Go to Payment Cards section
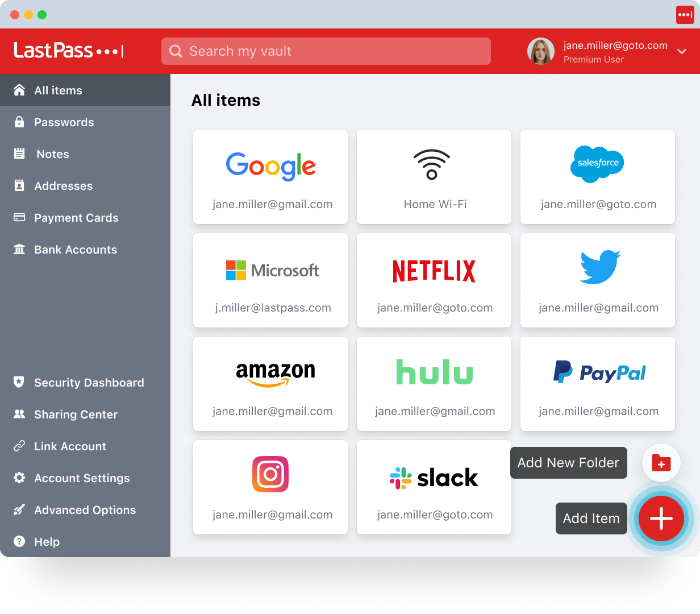The image size is (700, 614). [76, 218]
